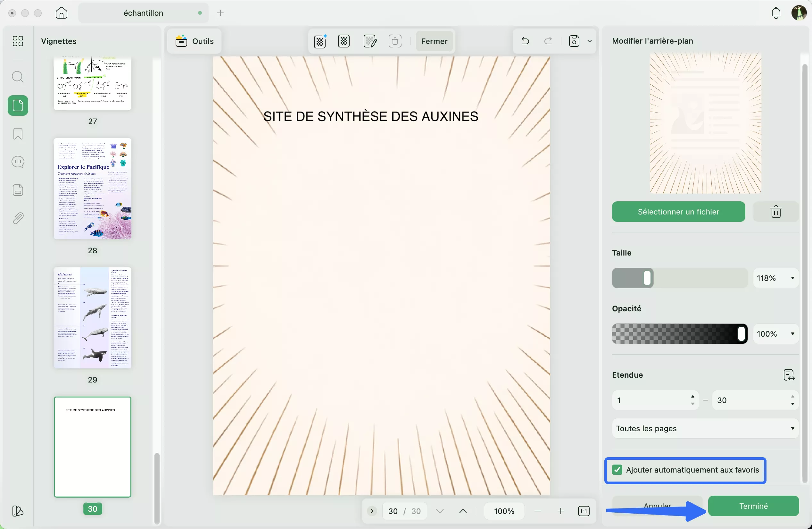Screen dimensions: 812x529
Task: Expand the save options chevron
Action: (x=590, y=41)
